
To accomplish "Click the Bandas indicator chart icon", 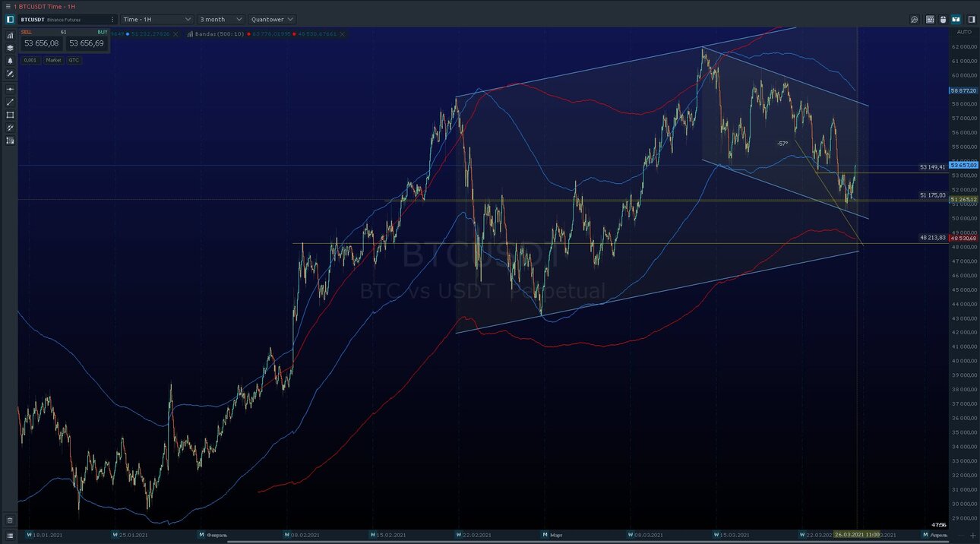I will point(188,33).
